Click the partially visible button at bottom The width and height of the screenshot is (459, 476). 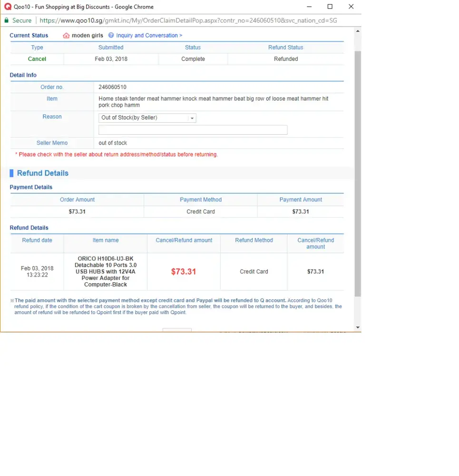point(177,330)
